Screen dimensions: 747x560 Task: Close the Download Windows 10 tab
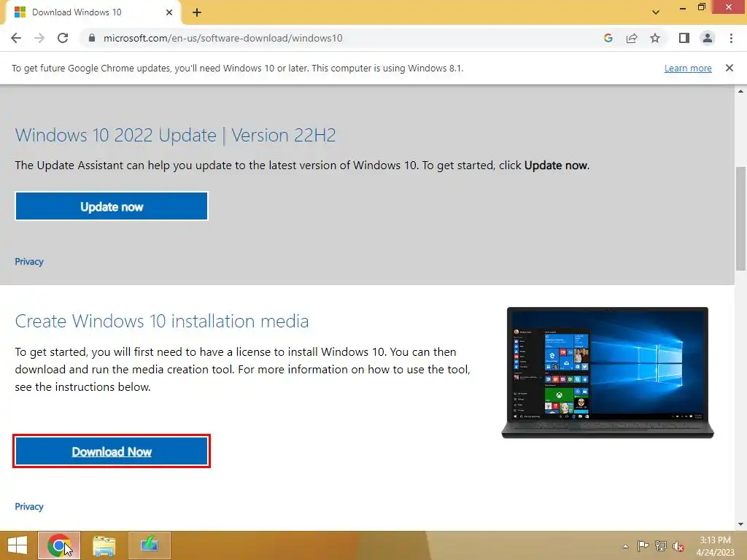tap(169, 12)
